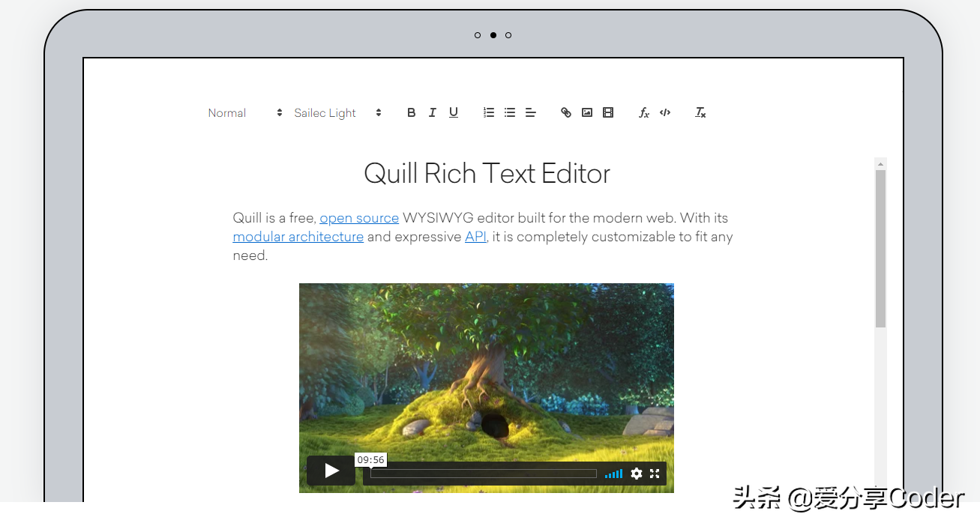The image size is (980, 526).
Task: Open video settings gear
Action: (637, 474)
